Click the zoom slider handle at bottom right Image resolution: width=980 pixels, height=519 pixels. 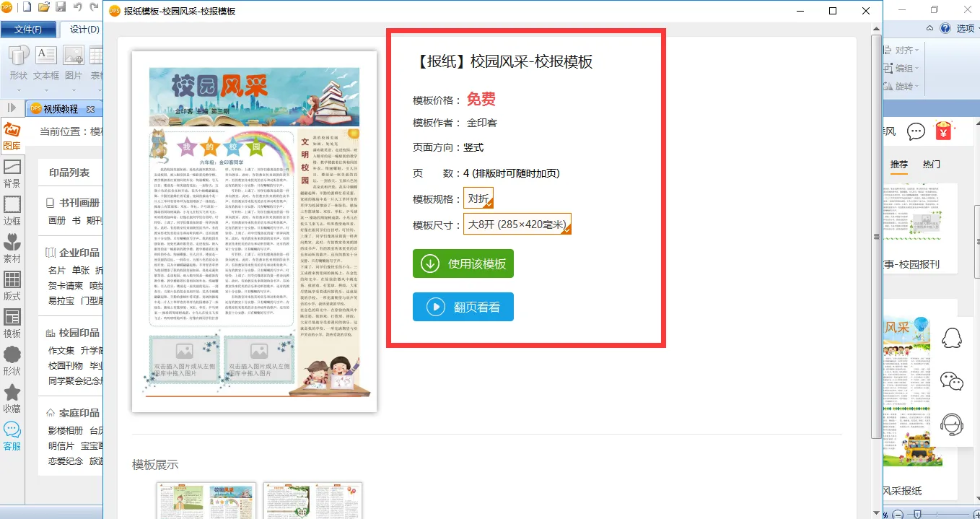point(917,514)
